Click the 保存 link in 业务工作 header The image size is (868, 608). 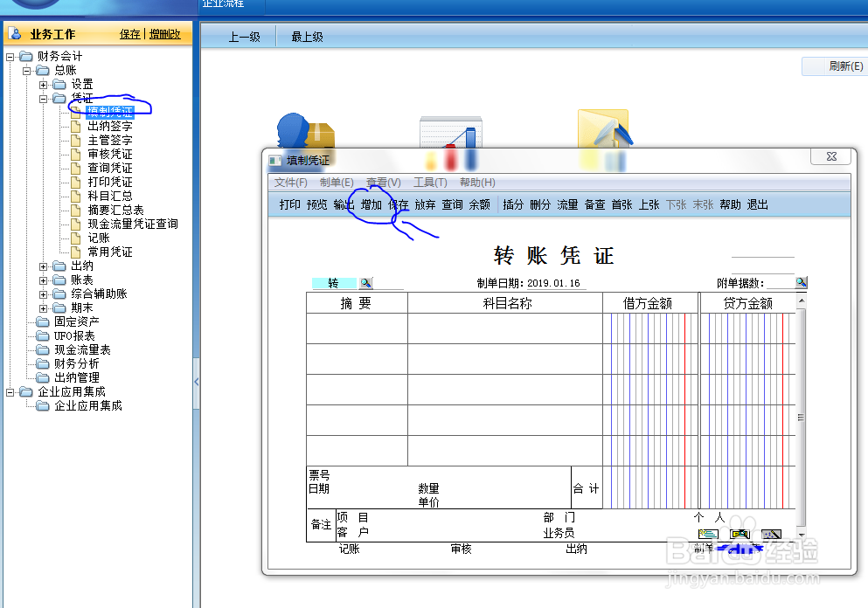pyautogui.click(x=130, y=34)
